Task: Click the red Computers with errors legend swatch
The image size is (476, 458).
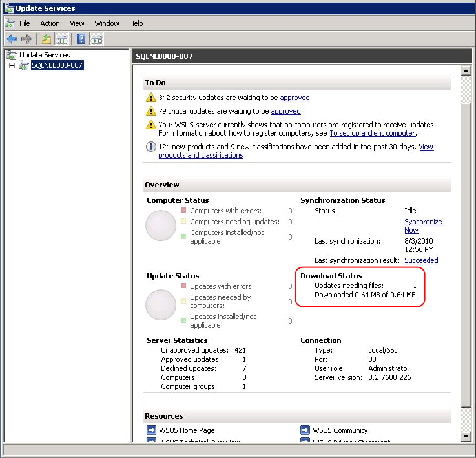Action: point(183,210)
